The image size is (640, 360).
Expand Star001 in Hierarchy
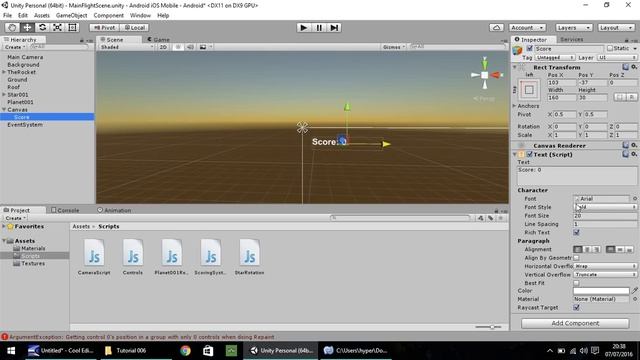tap(4, 95)
